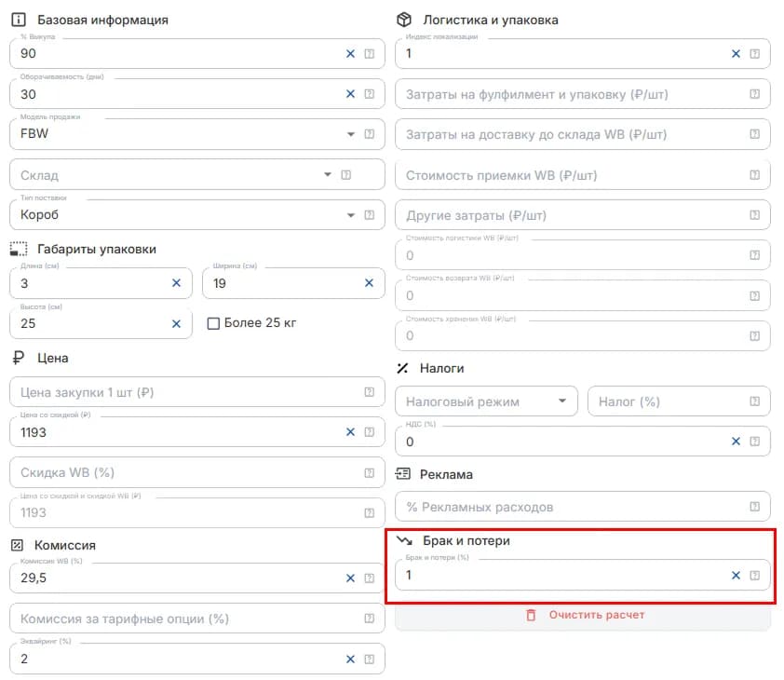Expand the Склад dropdown
Viewport: 784px width, 680px height.
tap(197, 174)
